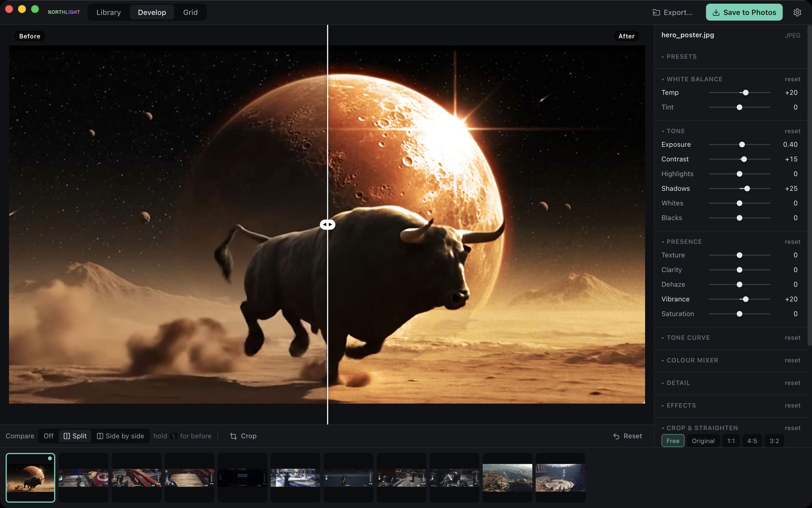The height and width of the screenshot is (508, 812).
Task: Choose the 3:2 crop ratio
Action: point(774,441)
